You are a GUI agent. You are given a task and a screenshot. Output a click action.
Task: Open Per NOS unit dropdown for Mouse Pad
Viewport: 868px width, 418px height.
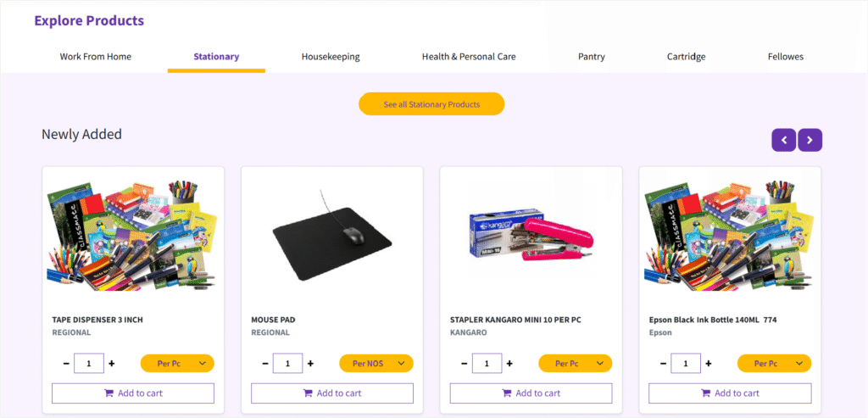(x=376, y=364)
